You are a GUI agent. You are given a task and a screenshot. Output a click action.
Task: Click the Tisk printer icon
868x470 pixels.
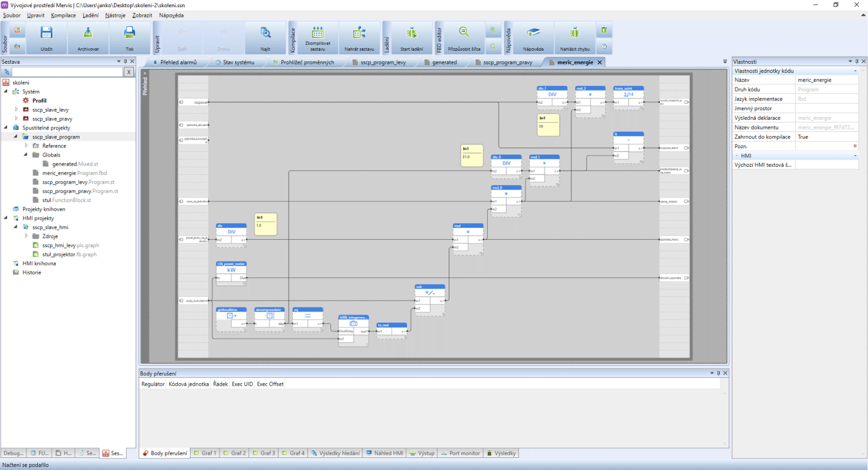point(130,34)
